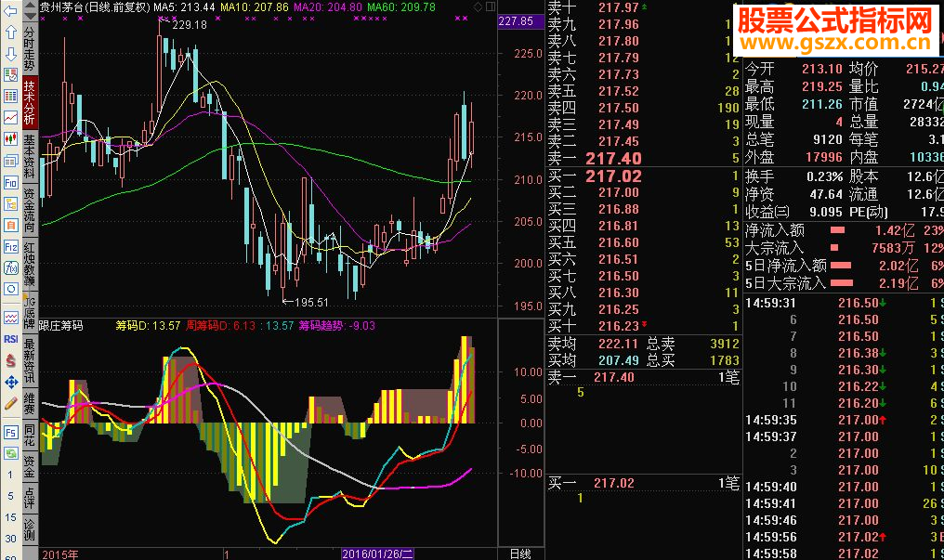Open the red line chart icon
Viewport: 944px width, 560px height.
tap(11, 118)
